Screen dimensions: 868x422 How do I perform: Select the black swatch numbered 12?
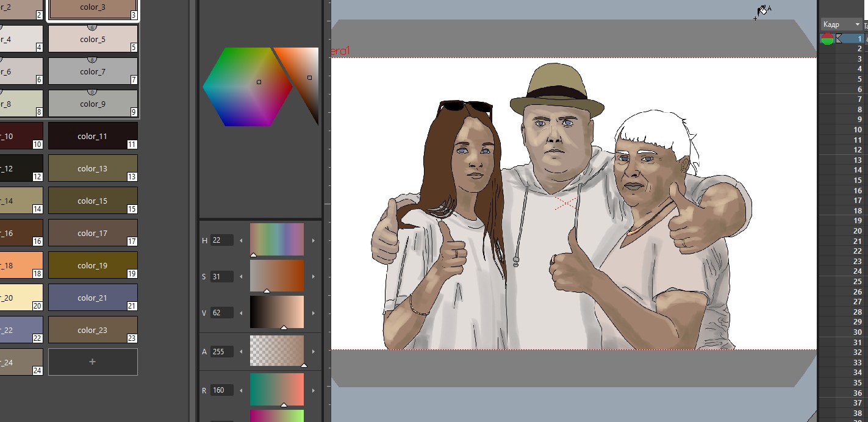tap(21, 168)
